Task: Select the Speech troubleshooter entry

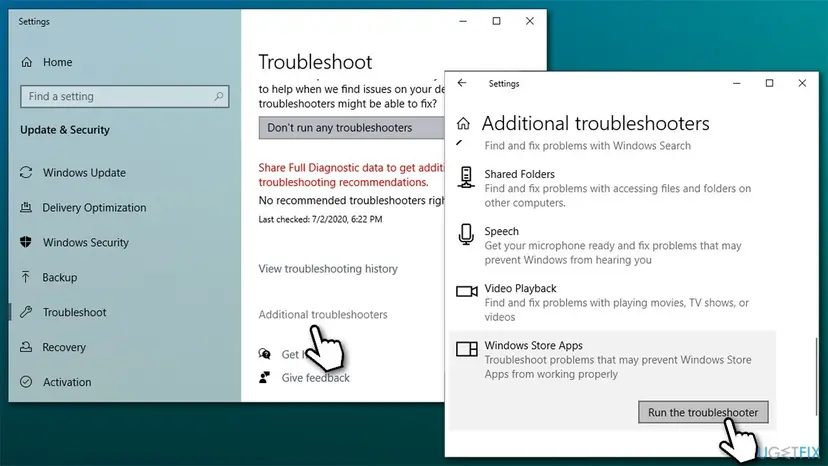Action: click(x=613, y=245)
